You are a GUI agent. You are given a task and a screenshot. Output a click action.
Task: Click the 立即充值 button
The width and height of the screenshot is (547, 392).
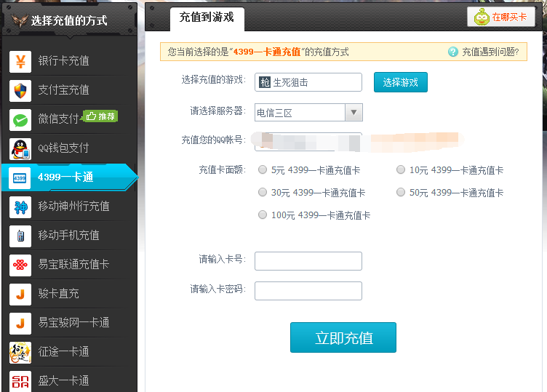pyautogui.click(x=343, y=337)
